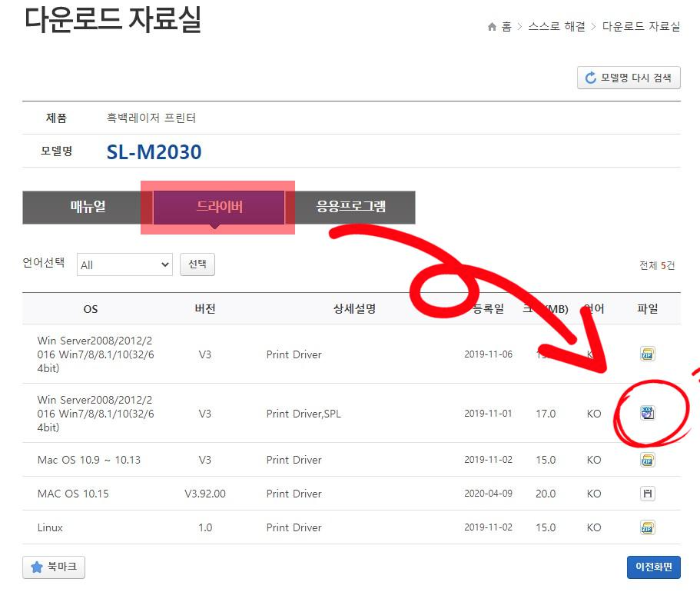Click version V3.92.00 cell
This screenshot has height=592, width=700.
(205, 494)
